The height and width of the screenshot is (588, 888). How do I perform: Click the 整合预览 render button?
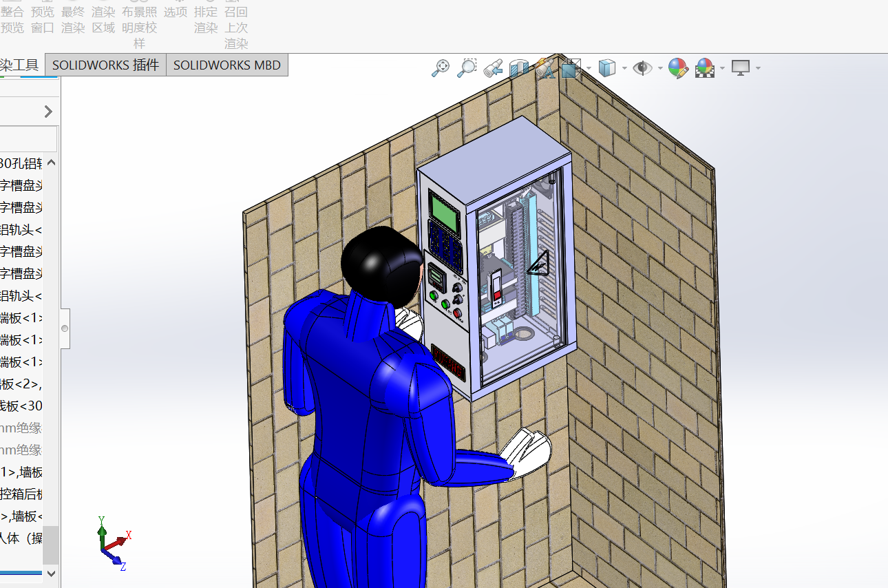(12, 19)
